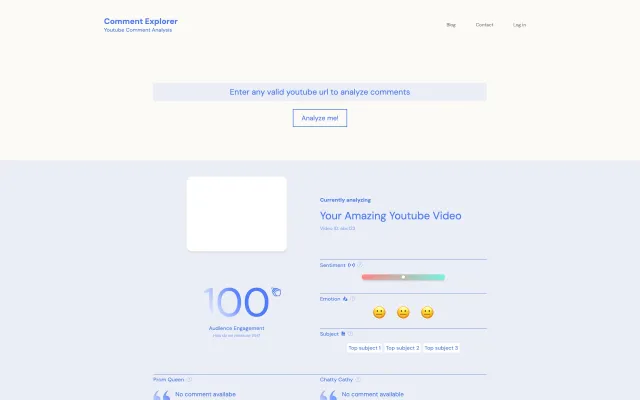This screenshot has height=400, width=640.
Task: Go to Log in
Action: [519, 25]
